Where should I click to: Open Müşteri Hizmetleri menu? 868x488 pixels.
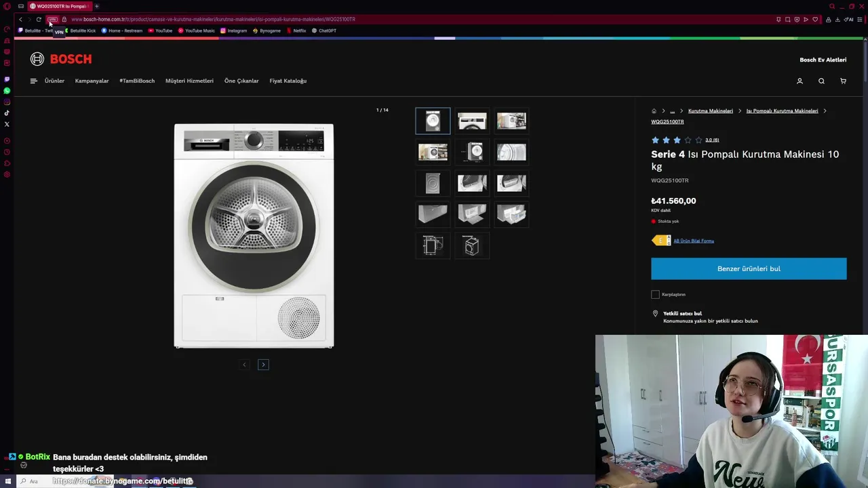point(189,81)
